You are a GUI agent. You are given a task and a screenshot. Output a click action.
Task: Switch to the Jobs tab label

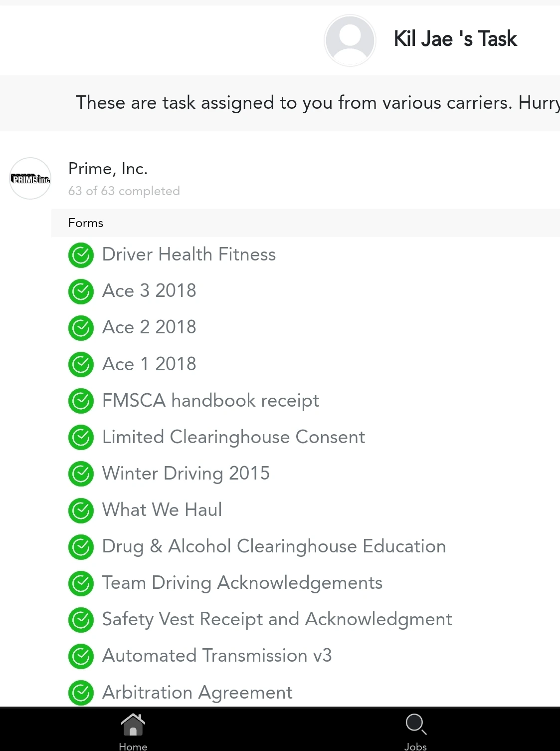pyautogui.click(x=415, y=746)
